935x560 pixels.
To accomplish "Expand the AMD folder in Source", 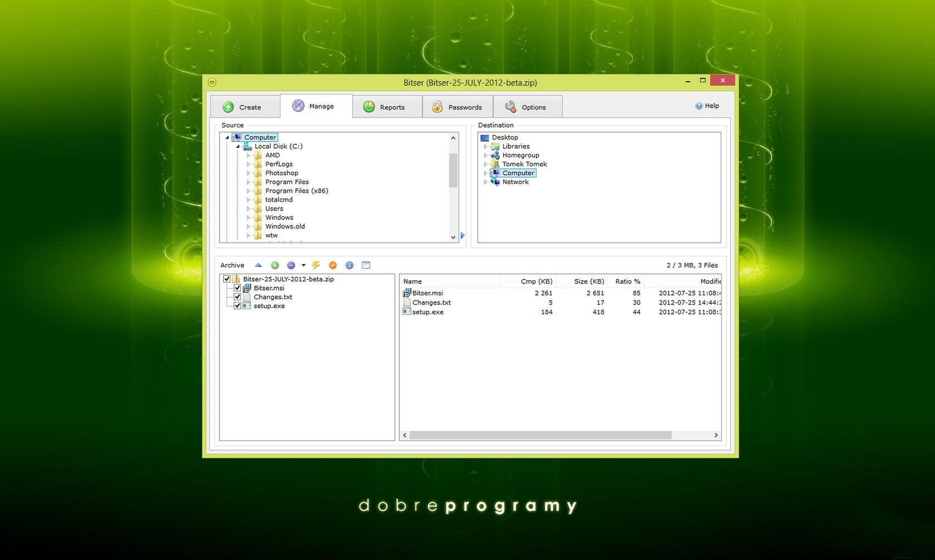I will 248,155.
